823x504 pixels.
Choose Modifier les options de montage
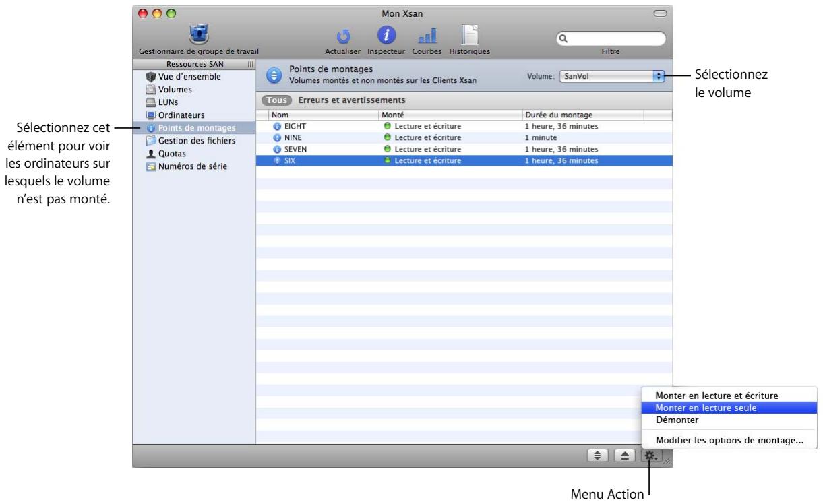click(x=728, y=441)
